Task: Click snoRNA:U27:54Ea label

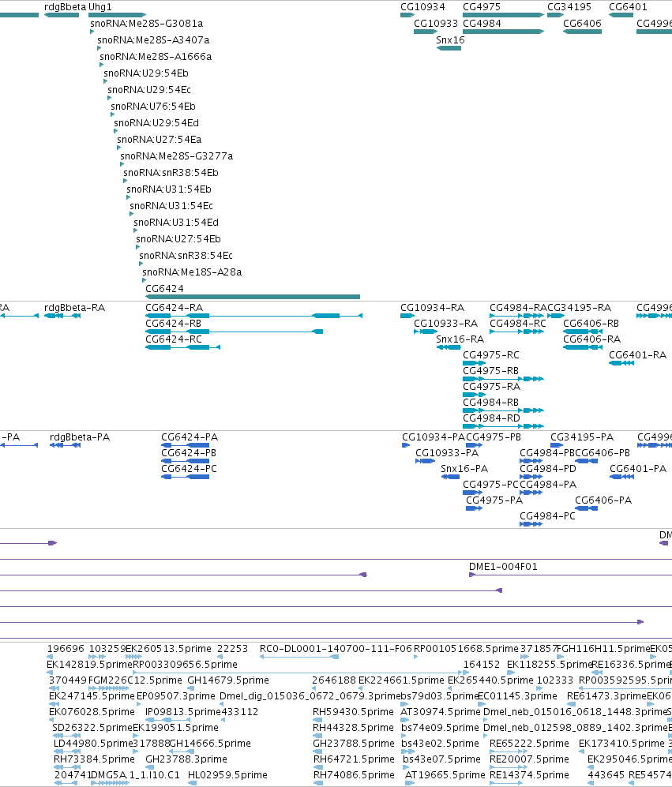Action: click(160, 140)
